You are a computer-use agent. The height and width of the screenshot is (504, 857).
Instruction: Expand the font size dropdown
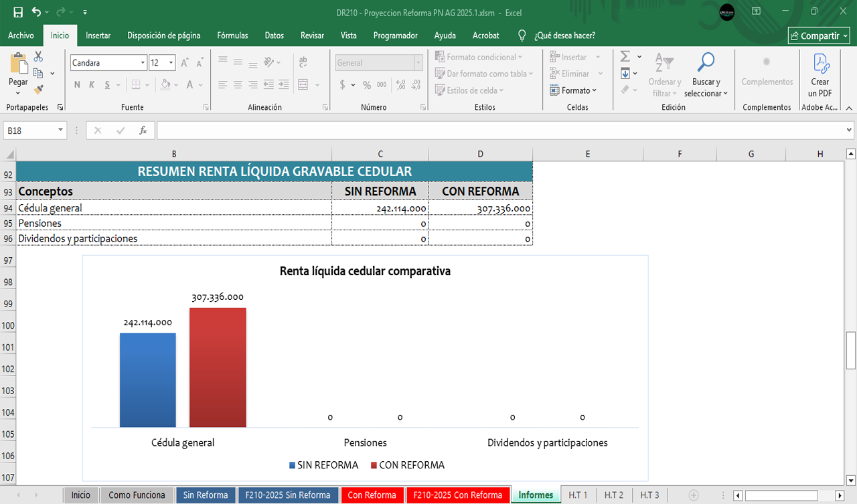coord(171,63)
